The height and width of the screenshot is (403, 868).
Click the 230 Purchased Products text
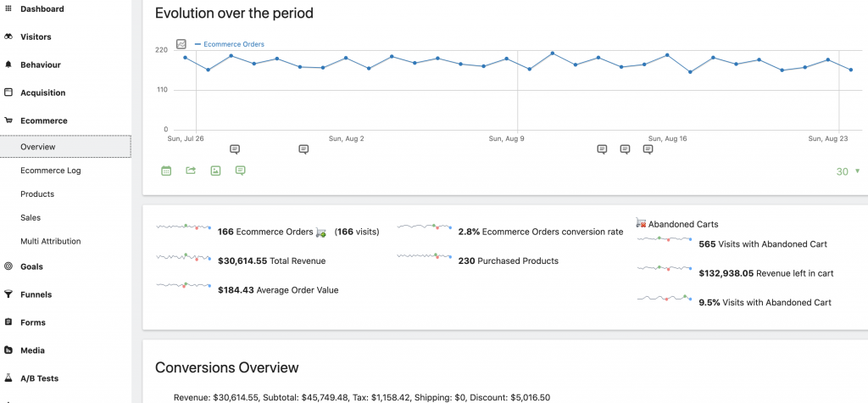tap(509, 261)
